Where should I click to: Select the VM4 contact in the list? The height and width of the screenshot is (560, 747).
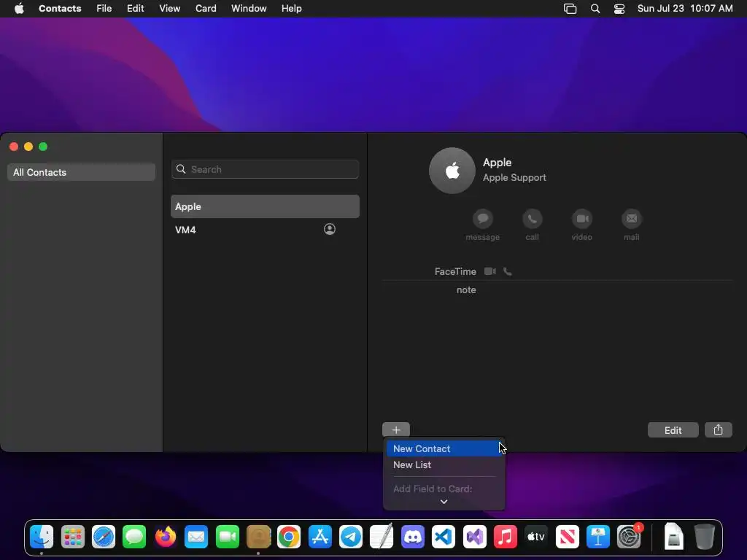coord(265,230)
